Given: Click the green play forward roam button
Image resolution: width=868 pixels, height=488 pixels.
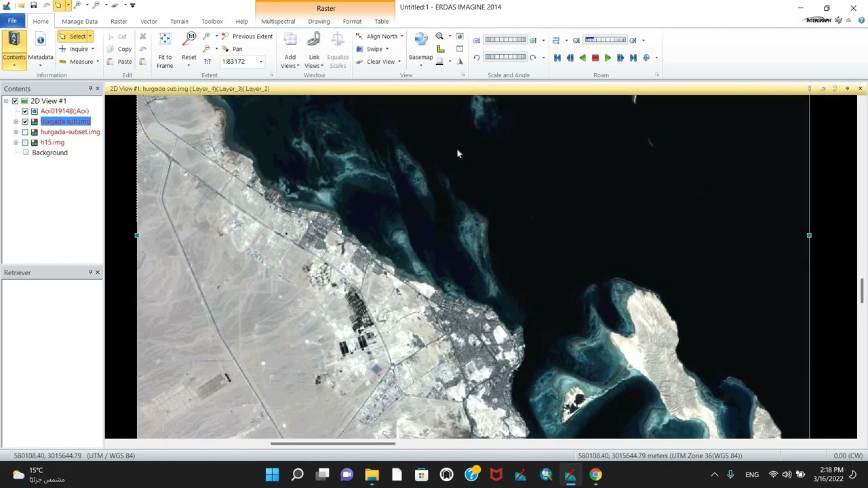Looking at the screenshot, I should 608,58.
